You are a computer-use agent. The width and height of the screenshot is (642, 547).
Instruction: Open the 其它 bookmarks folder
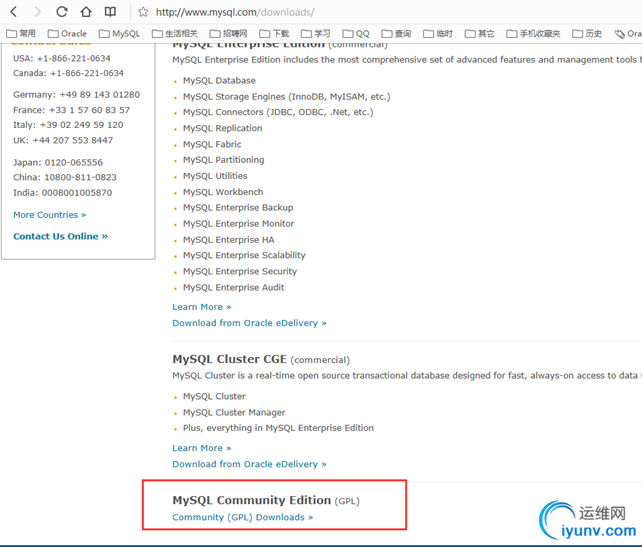pos(479,34)
